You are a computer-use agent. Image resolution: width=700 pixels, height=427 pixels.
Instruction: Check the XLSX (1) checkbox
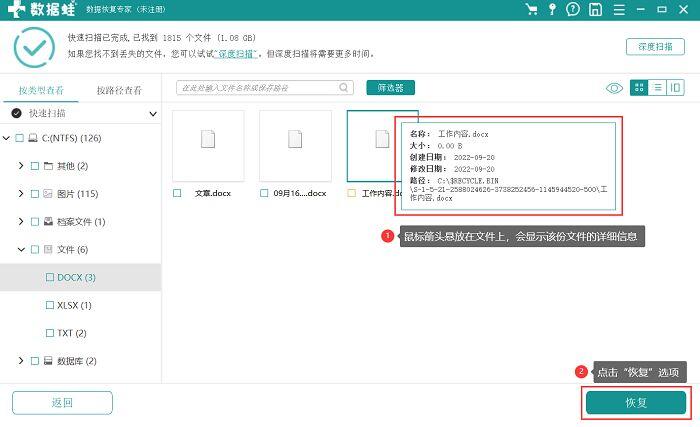50,305
